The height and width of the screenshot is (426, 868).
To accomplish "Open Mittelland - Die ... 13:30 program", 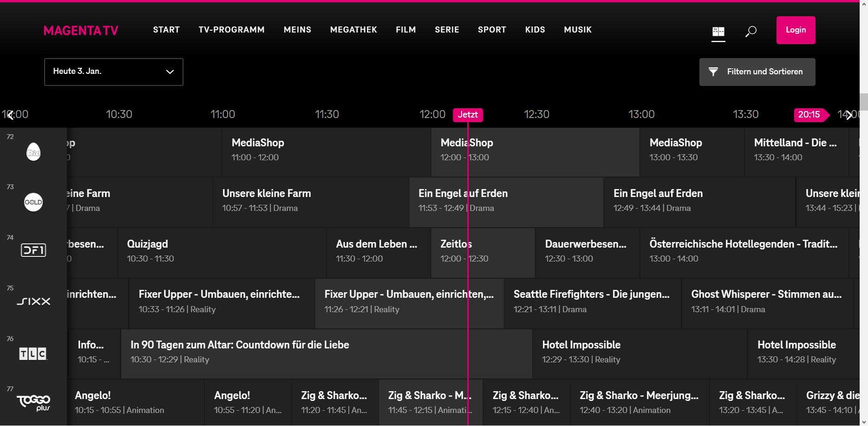I will 796,152.
